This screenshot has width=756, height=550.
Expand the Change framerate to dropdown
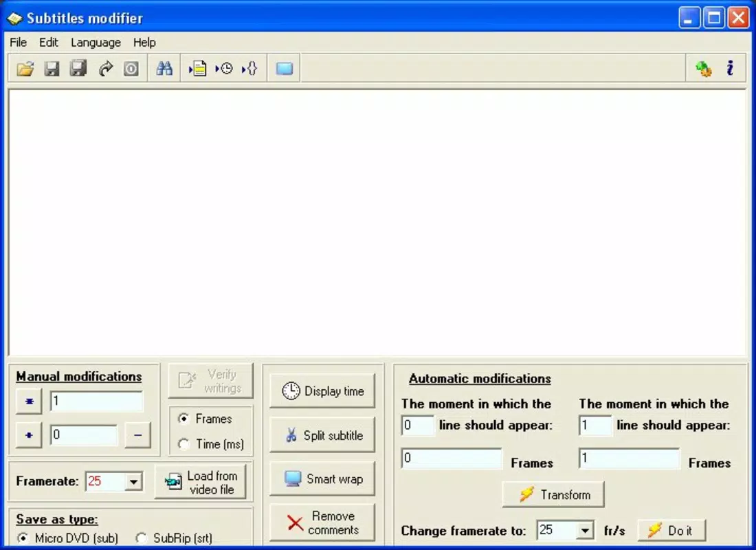[585, 531]
